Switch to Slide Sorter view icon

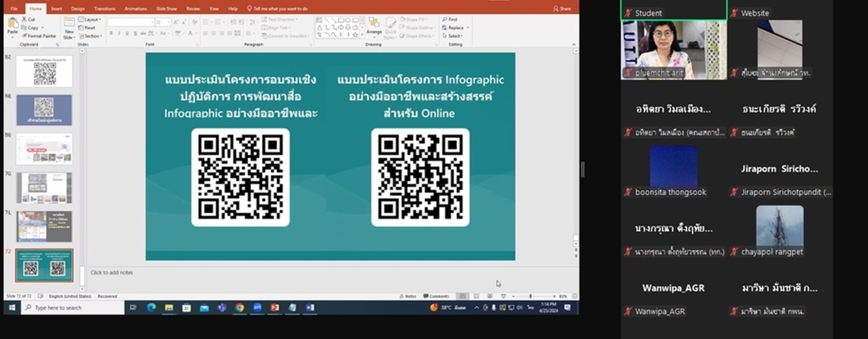pos(476,297)
